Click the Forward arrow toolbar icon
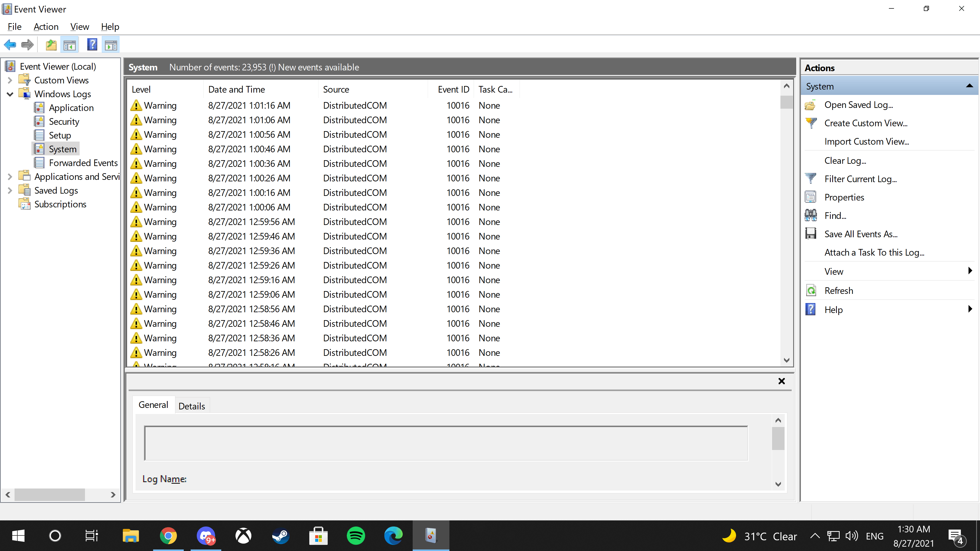980x551 pixels. 27,45
